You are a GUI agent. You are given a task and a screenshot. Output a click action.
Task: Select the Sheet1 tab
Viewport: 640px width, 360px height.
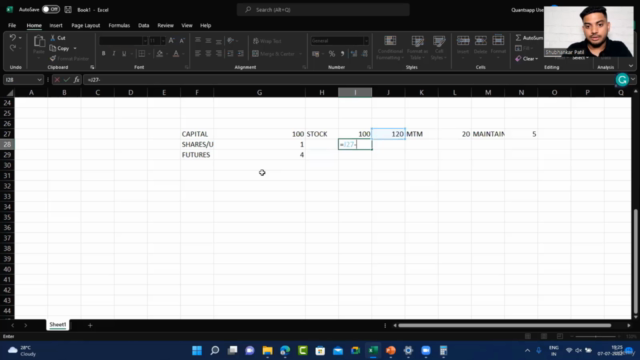coord(58,324)
